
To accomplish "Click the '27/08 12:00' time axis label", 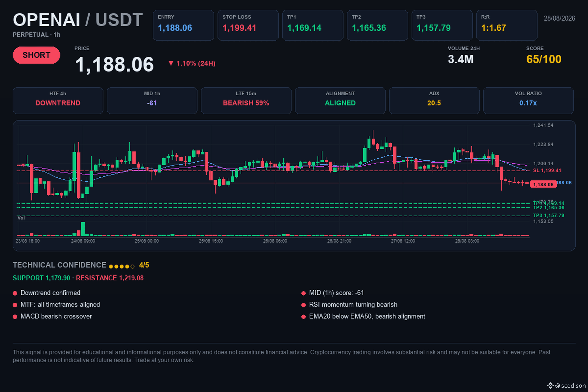I will (x=403, y=241).
